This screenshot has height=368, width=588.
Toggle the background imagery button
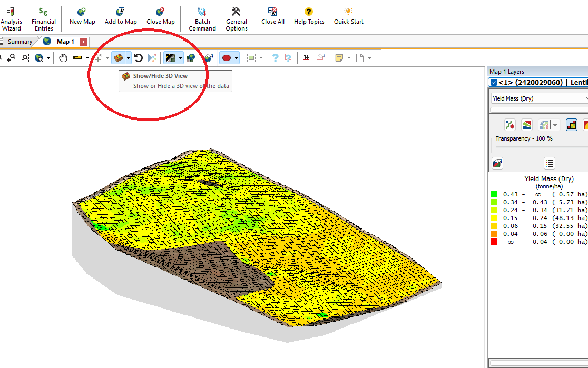click(171, 58)
